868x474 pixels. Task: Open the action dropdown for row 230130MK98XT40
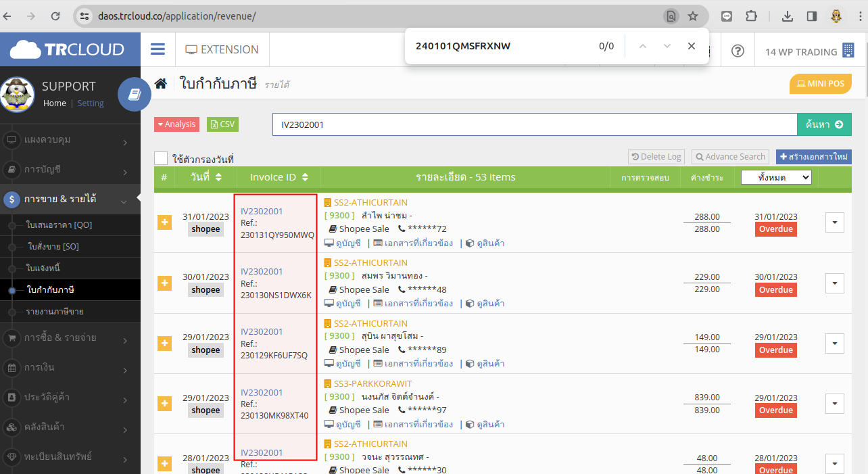click(x=835, y=404)
